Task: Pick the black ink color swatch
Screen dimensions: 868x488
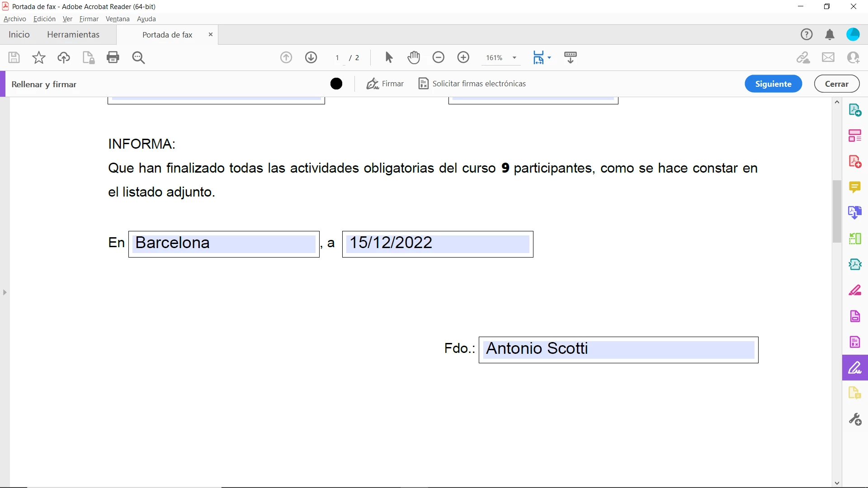Action: click(x=336, y=84)
